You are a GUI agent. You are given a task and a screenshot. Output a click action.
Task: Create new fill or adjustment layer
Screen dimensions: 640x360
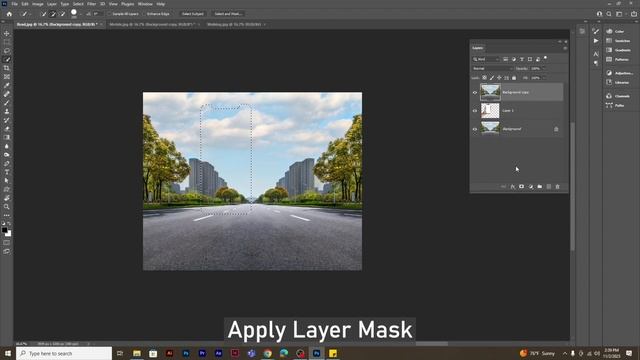coord(531,187)
